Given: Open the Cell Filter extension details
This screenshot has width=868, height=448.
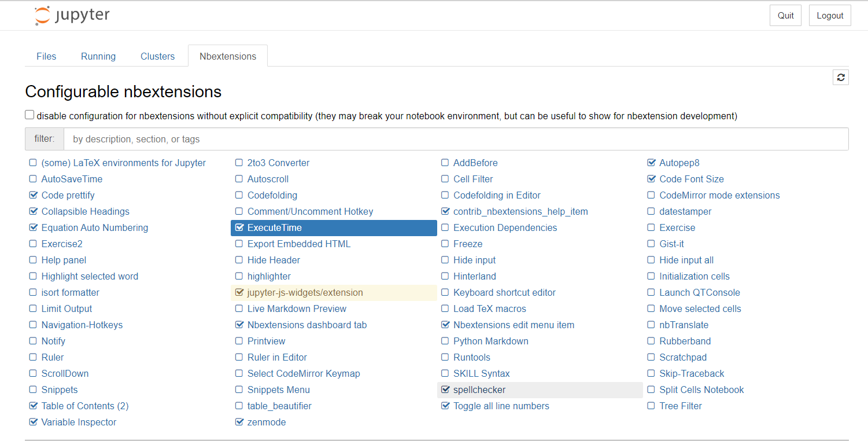Looking at the screenshot, I should click(x=473, y=179).
